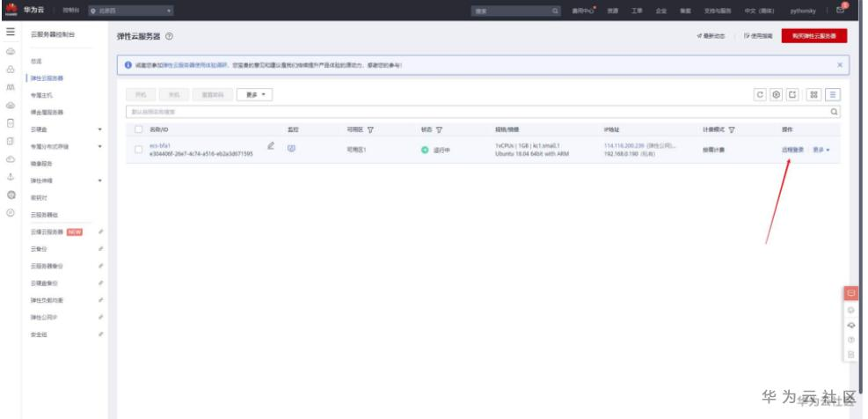Screen dimensions: 868x419
Task: Click the red purchase ECS button
Action: point(814,35)
